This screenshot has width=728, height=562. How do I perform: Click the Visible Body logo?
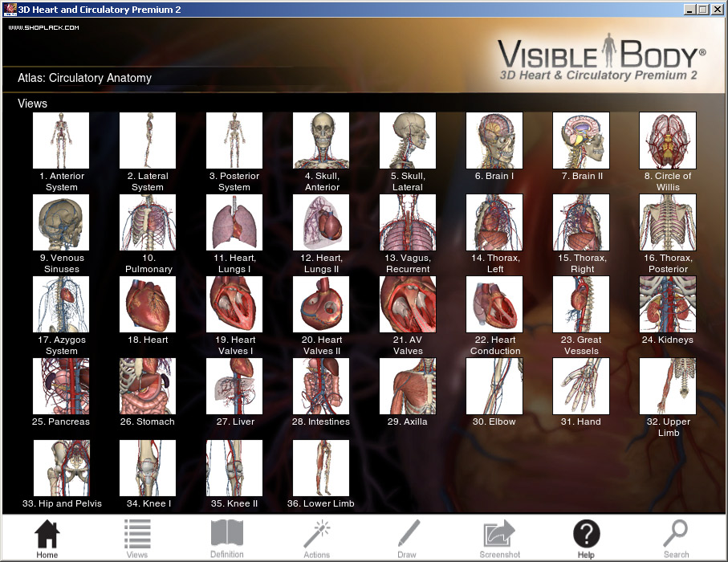pos(601,58)
